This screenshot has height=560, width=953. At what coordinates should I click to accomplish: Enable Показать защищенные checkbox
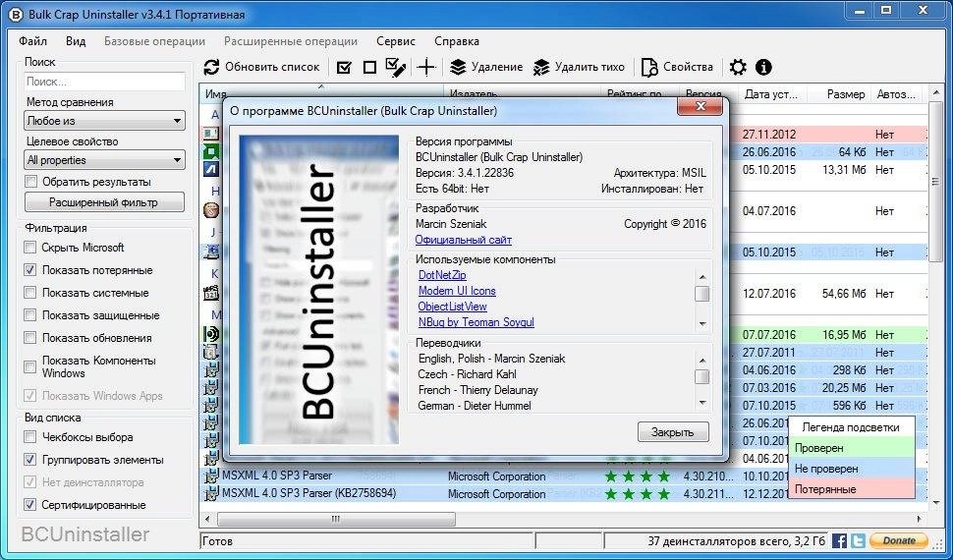(29, 315)
